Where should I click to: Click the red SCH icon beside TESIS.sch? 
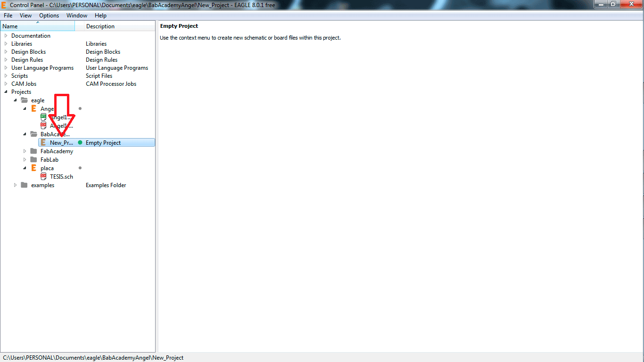tap(43, 176)
